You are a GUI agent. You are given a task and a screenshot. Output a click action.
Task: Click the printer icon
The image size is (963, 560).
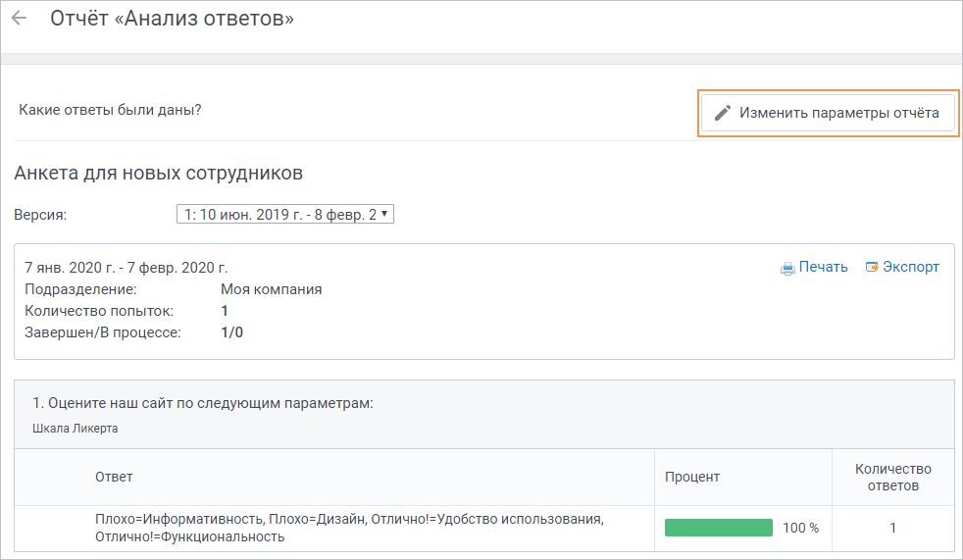[x=787, y=269]
